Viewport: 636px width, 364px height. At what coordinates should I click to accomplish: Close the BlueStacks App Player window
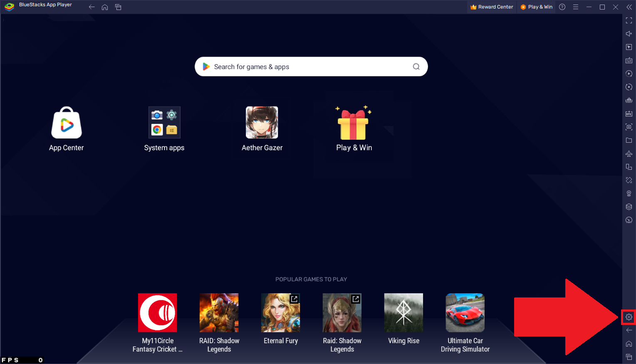click(x=616, y=7)
